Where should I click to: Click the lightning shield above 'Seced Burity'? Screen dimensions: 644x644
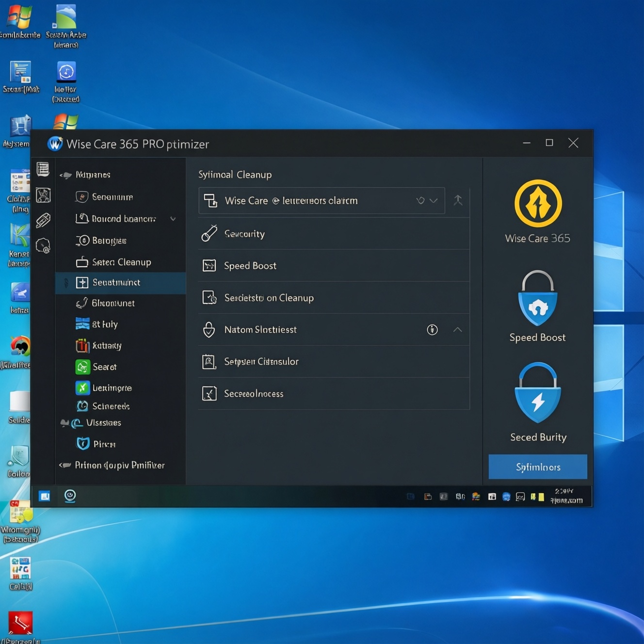click(538, 393)
